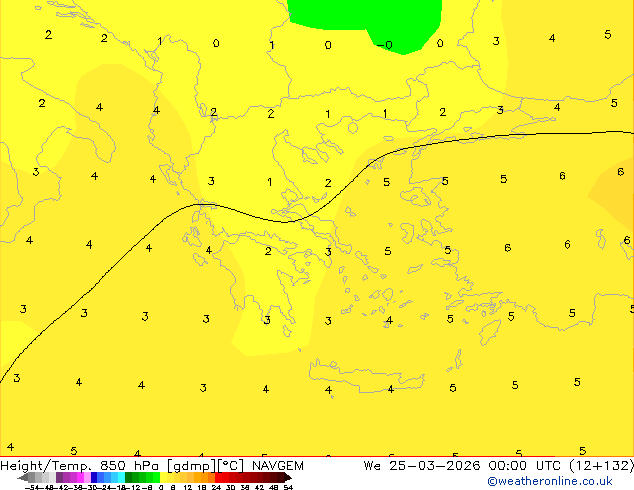Select the cyan swatch in the legend
Viewport: 634px width, 490px height.
click(x=122, y=477)
